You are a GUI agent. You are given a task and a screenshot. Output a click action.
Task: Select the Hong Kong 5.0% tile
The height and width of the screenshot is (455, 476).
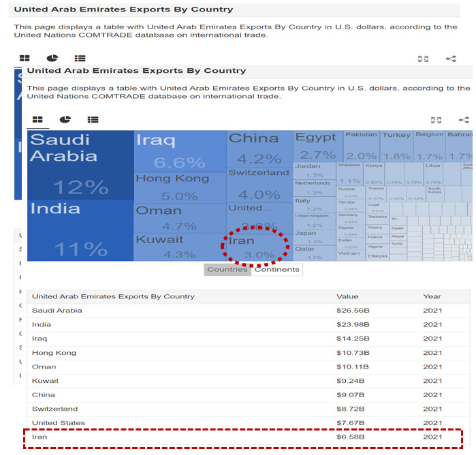point(180,188)
